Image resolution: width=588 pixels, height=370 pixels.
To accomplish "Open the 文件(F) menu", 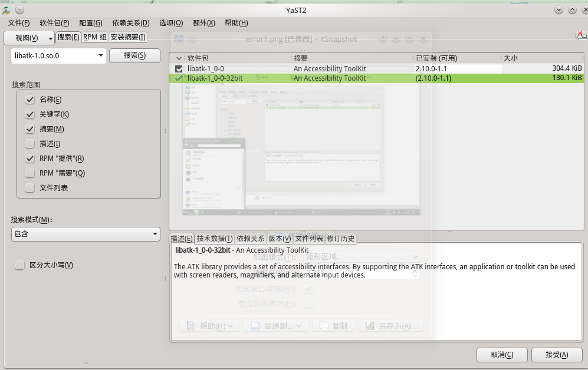I will pos(19,23).
